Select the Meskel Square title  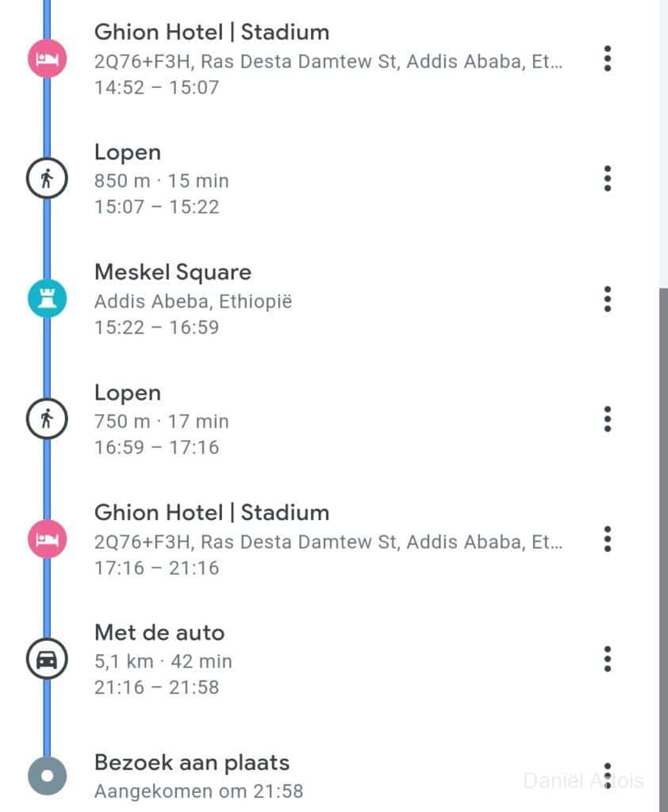point(173,273)
